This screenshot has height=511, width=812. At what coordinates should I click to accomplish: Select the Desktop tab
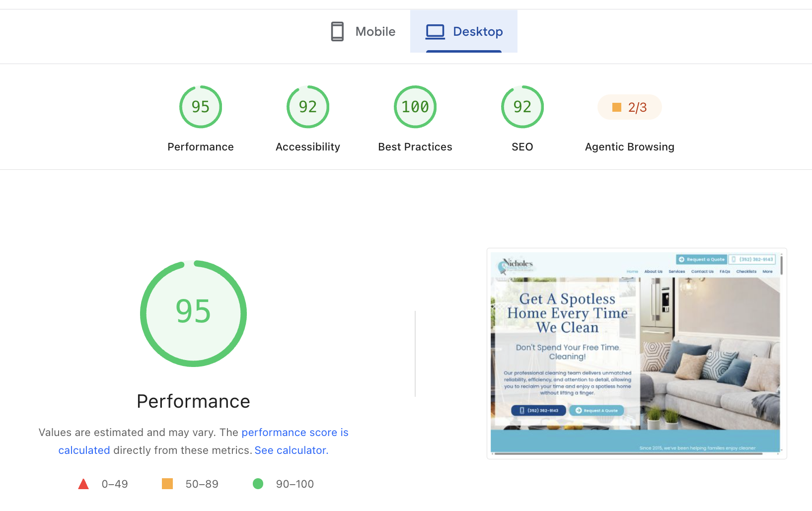click(464, 31)
